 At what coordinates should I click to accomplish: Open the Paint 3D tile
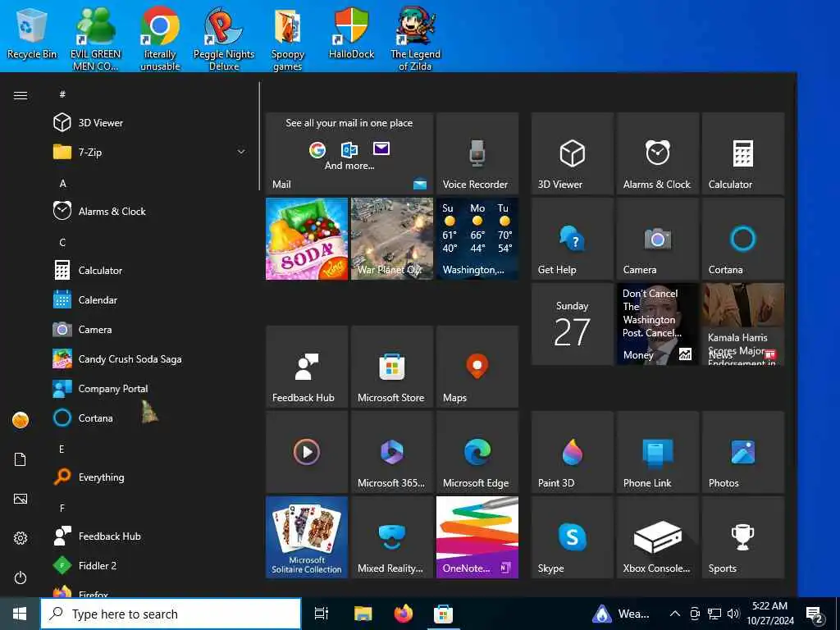point(572,452)
